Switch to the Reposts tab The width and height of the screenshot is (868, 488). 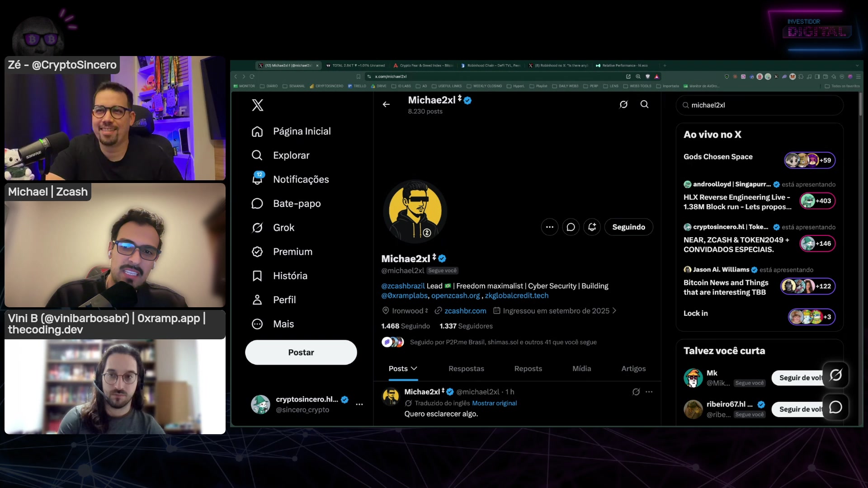(528, 369)
